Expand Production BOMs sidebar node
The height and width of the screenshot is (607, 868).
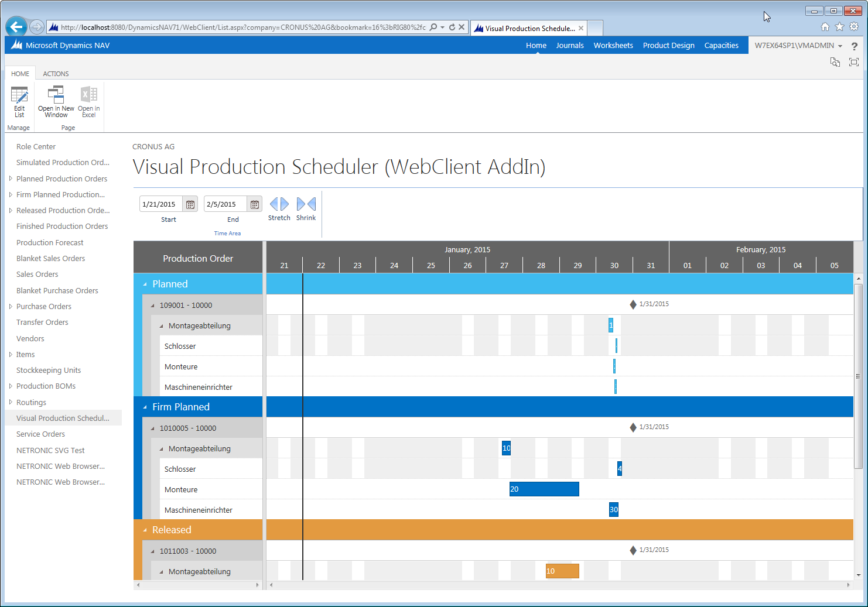click(11, 386)
